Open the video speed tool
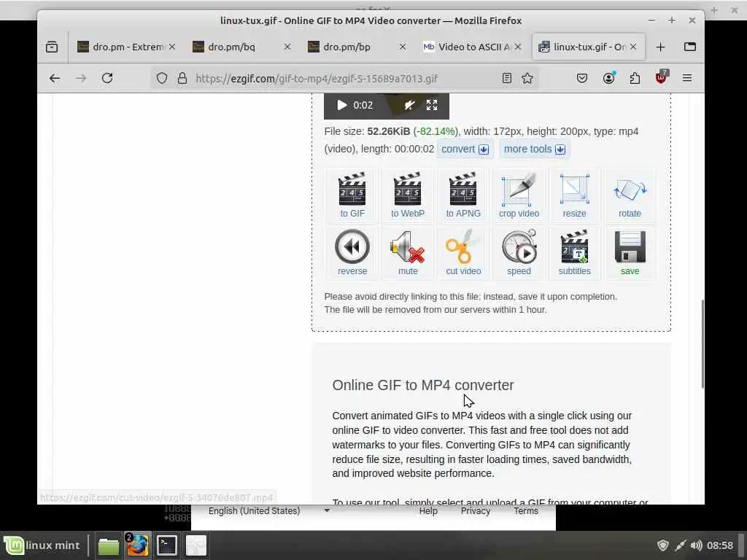Screen dimensions: 747x560 519,252
